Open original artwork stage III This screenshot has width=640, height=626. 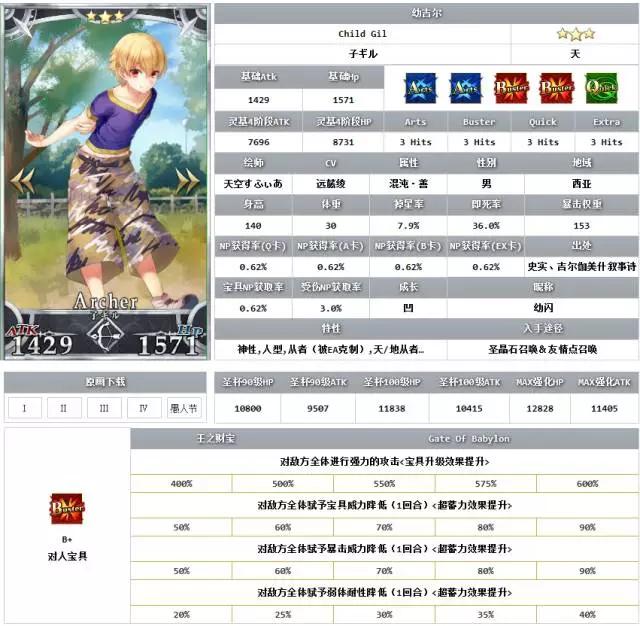[x=104, y=408]
